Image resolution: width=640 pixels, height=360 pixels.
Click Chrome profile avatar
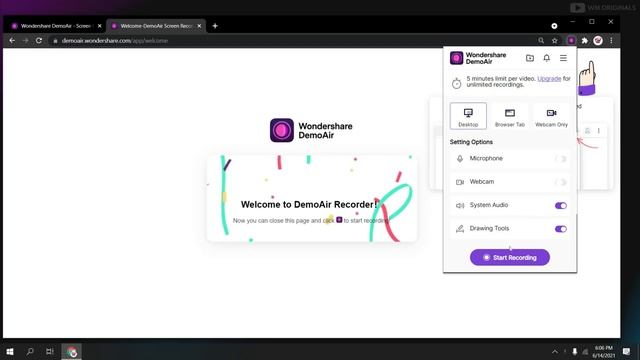pyautogui.click(x=598, y=40)
